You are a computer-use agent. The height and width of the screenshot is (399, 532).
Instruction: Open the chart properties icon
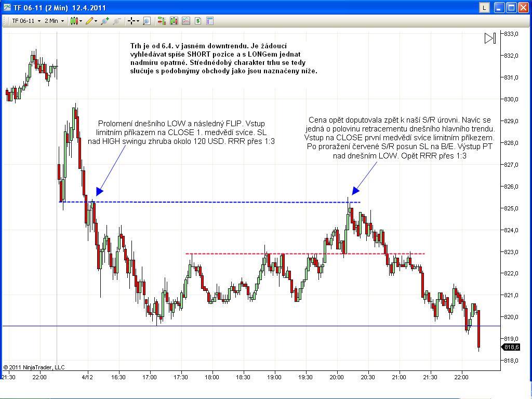click(210, 21)
